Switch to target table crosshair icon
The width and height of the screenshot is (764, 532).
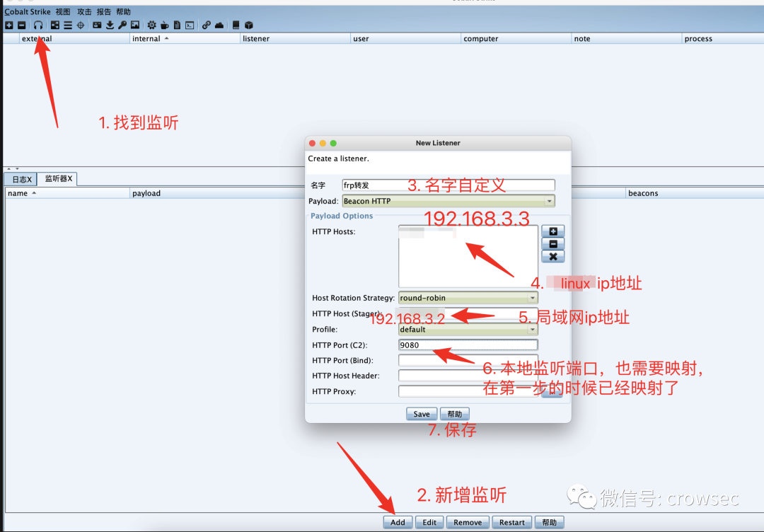click(x=81, y=25)
